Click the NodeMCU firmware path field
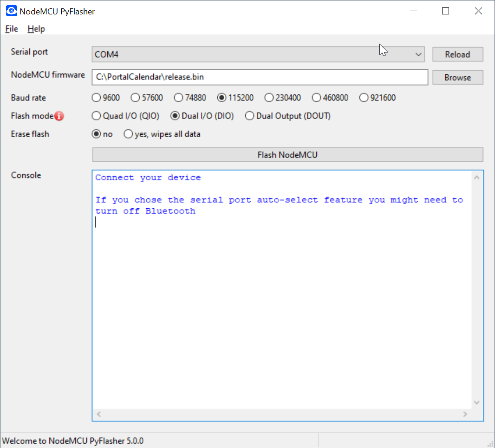The width and height of the screenshot is (495, 448). pyautogui.click(x=260, y=78)
